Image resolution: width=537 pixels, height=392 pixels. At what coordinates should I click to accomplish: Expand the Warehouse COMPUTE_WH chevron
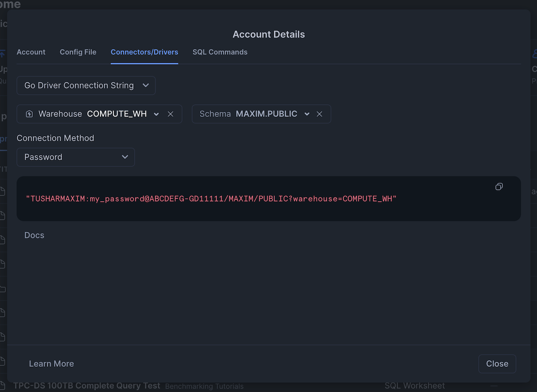tap(156, 114)
